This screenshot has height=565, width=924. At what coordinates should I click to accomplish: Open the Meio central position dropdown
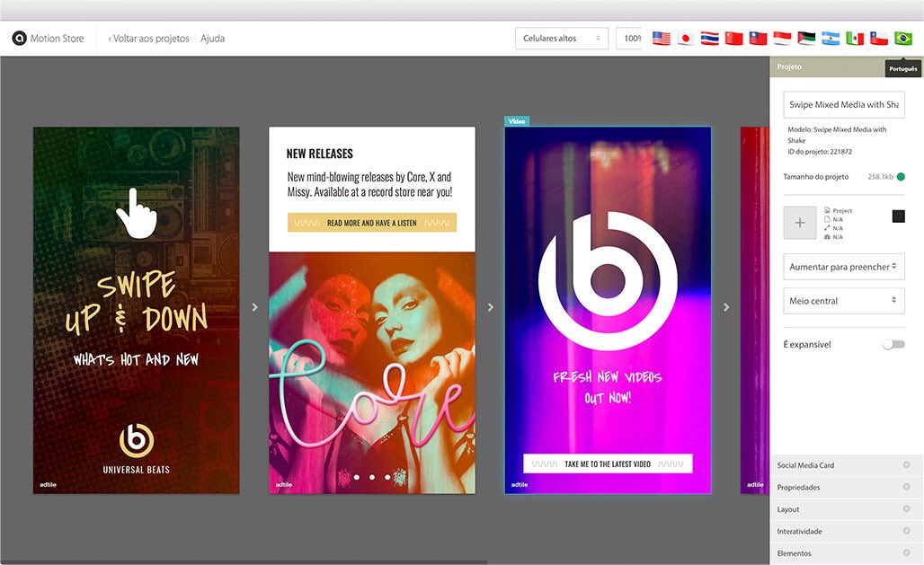pos(844,301)
